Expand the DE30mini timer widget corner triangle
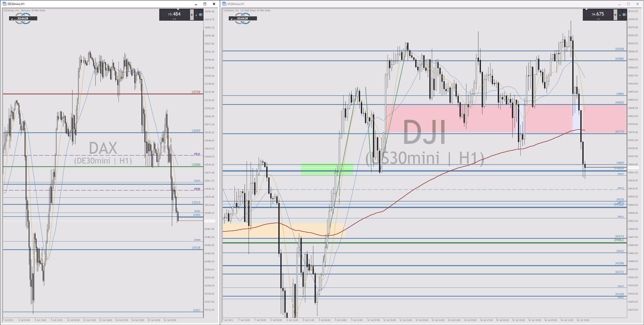Image resolution: width=644 pixels, height=325 pixels. pos(11,19)
